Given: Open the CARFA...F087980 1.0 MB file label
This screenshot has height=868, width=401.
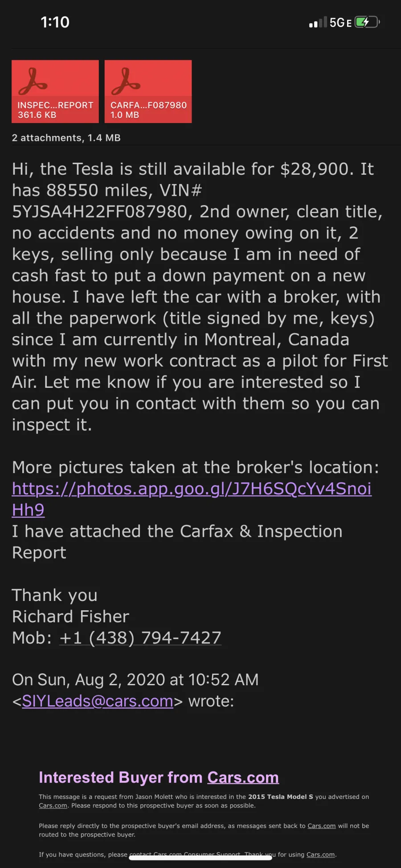Looking at the screenshot, I should pyautogui.click(x=148, y=110).
